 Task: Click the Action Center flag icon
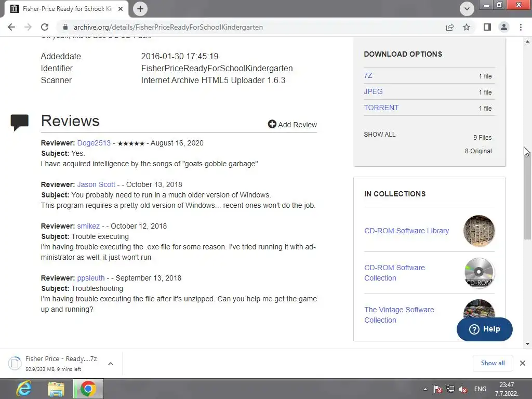point(438,389)
